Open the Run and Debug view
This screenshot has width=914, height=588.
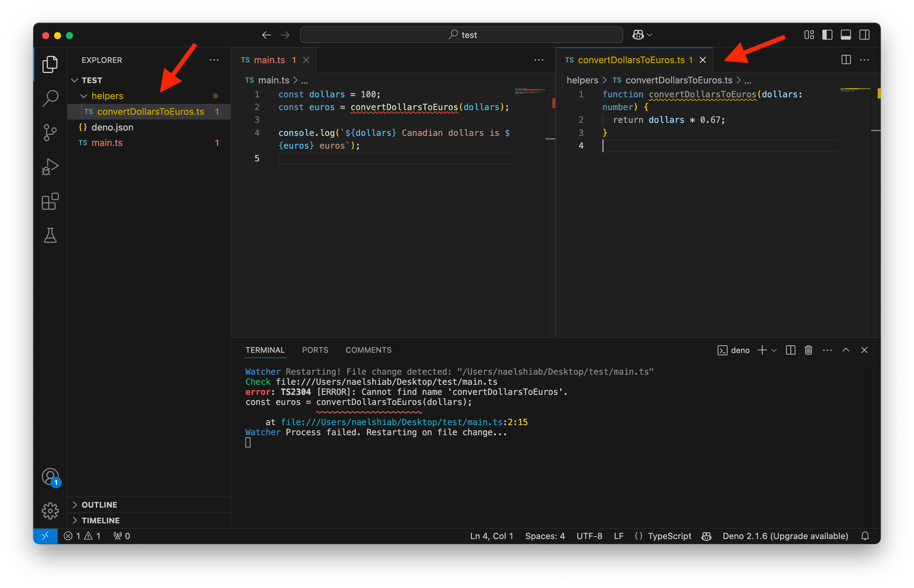click(50, 167)
